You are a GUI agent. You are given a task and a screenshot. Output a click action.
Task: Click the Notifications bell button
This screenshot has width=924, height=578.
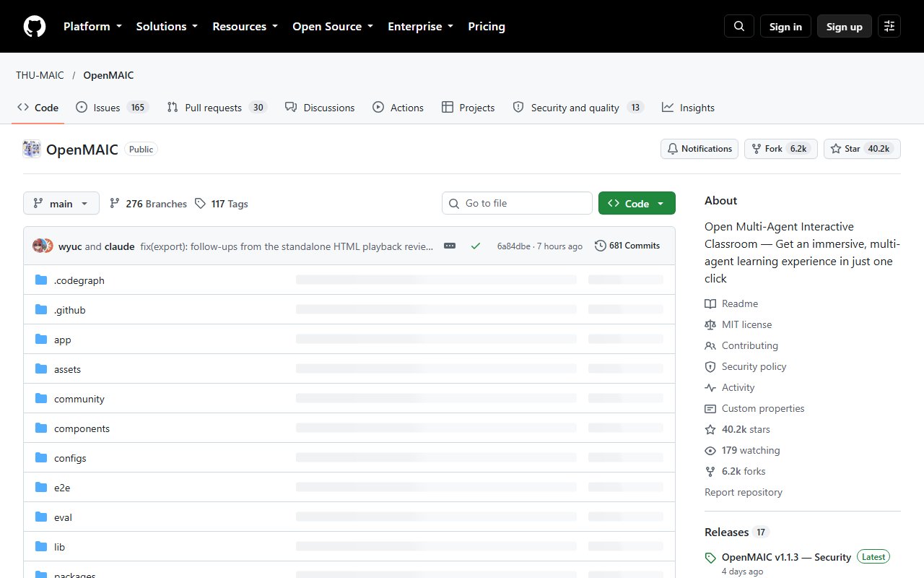(x=699, y=149)
